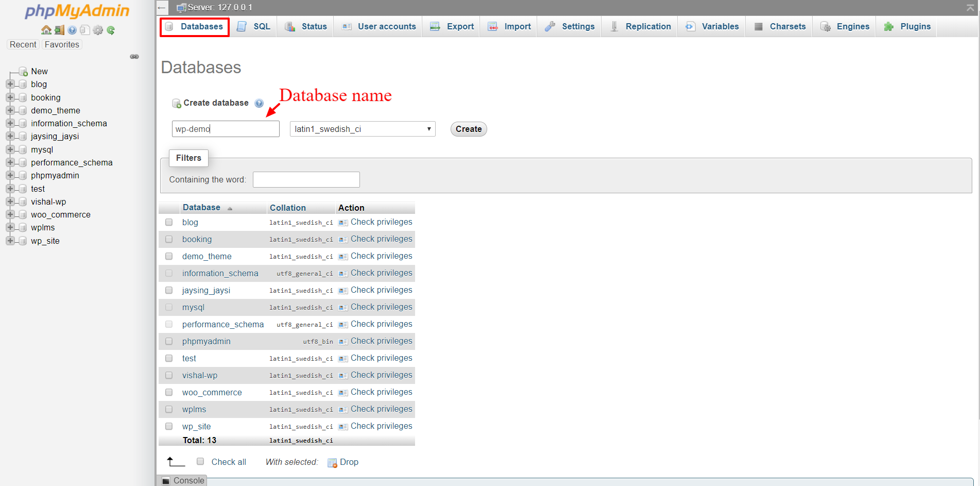Click privileges icon in the blog row
This screenshot has width=980, height=486.
click(x=343, y=223)
